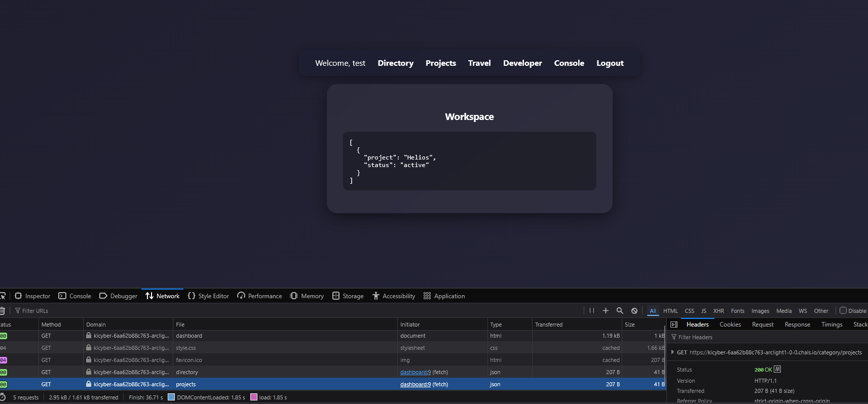The height and width of the screenshot is (404, 868).
Task: Open dashboard:9 initiator link in directory row
Action: (416, 372)
